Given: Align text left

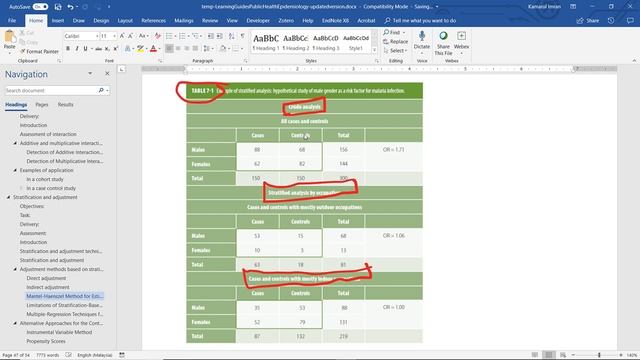Looking at the screenshot, I should [x=169, y=49].
